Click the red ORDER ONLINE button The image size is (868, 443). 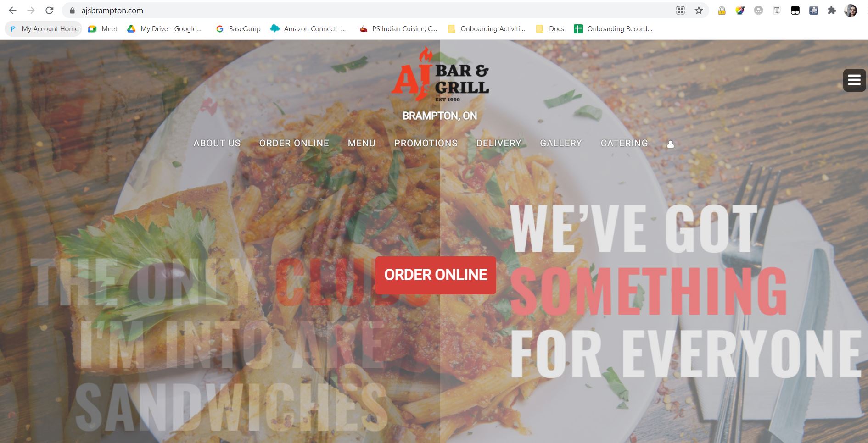(436, 275)
